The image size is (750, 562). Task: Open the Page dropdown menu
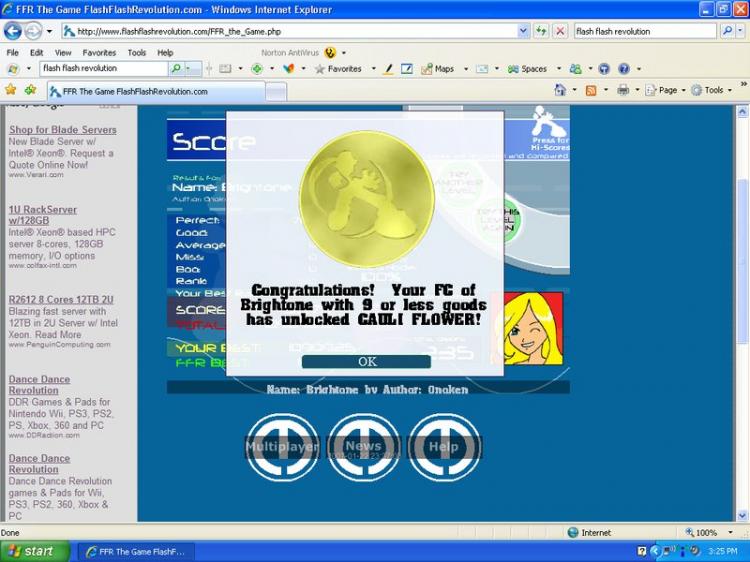coord(666,90)
